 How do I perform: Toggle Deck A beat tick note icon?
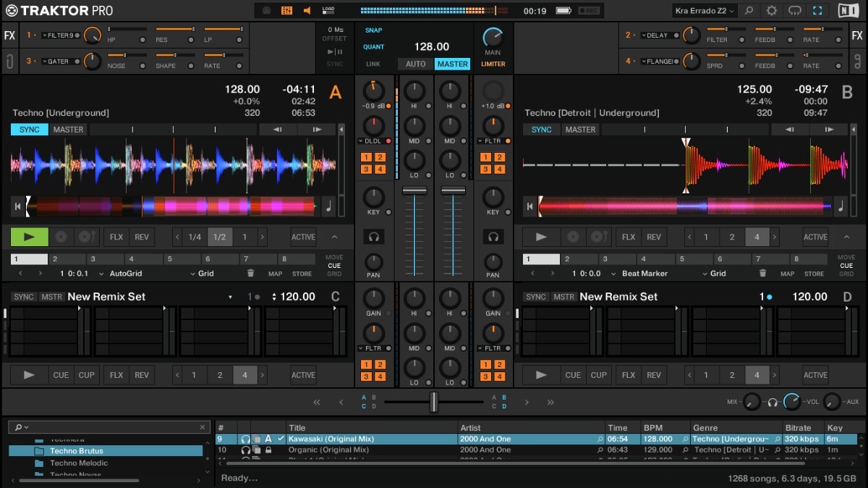tap(329, 206)
